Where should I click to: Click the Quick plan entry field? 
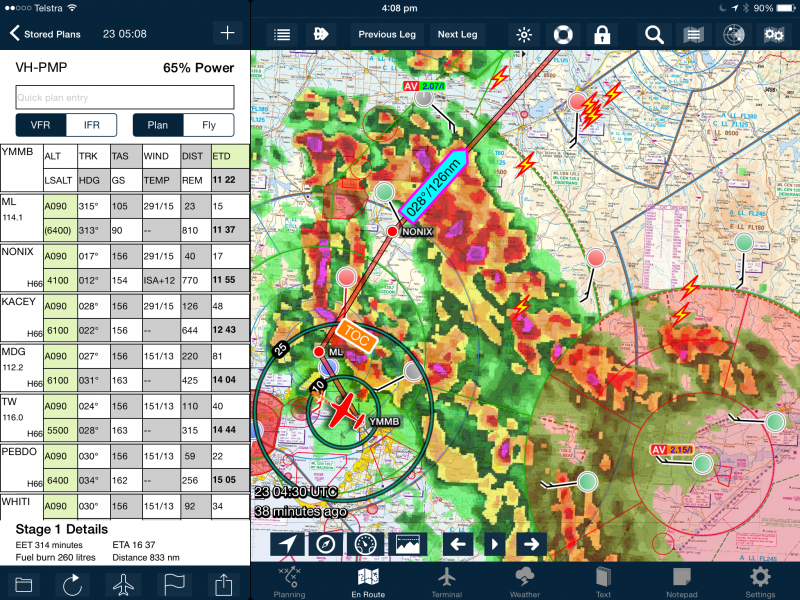(125, 97)
